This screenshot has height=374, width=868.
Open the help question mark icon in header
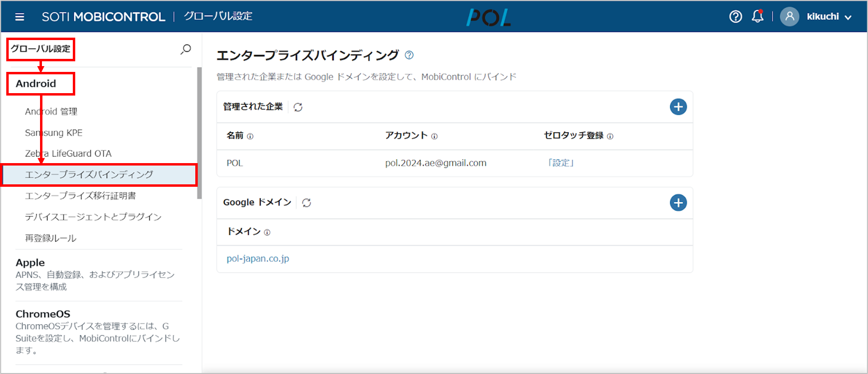click(735, 16)
